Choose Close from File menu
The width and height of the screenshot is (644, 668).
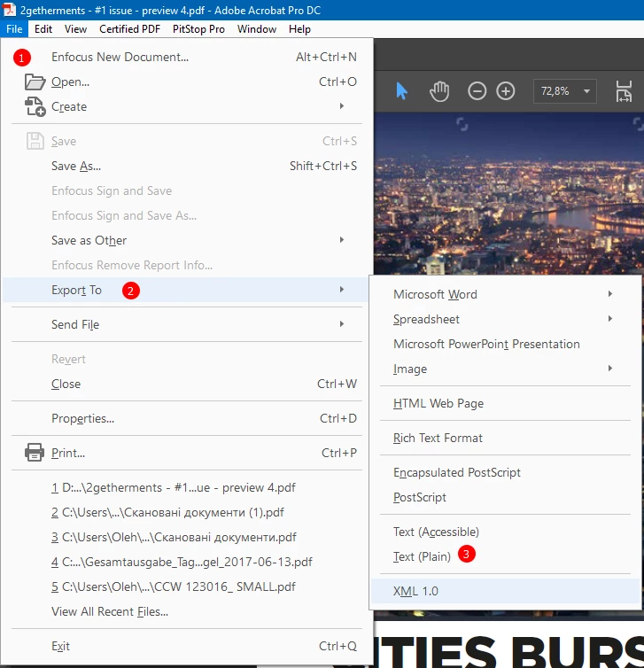[x=186, y=384]
